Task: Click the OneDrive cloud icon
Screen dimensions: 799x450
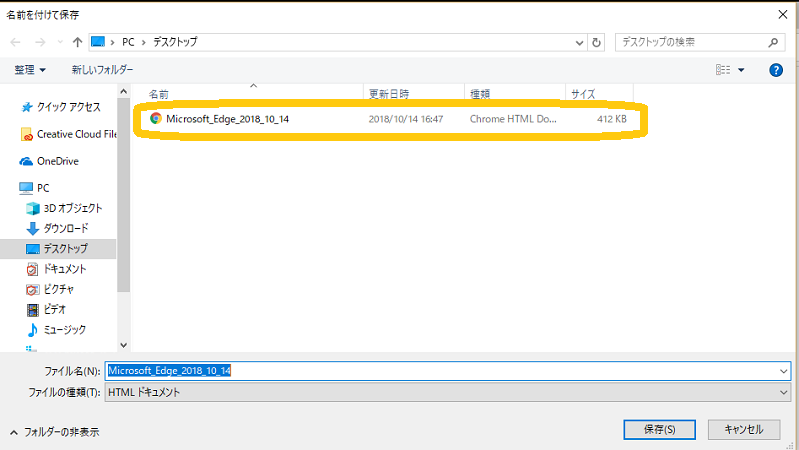Action: click(26, 162)
